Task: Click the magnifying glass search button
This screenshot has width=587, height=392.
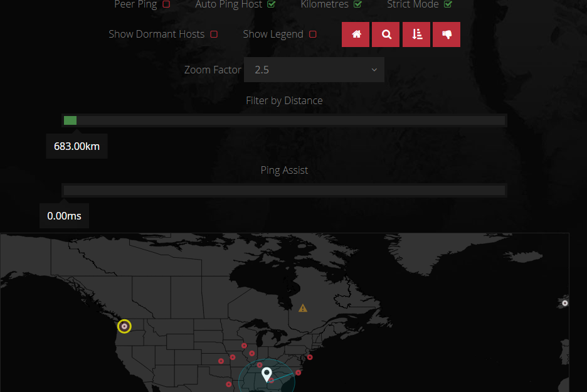Action: click(386, 34)
